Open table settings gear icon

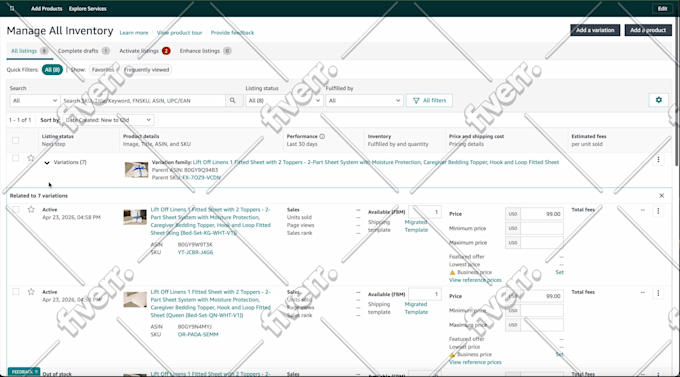click(x=658, y=100)
